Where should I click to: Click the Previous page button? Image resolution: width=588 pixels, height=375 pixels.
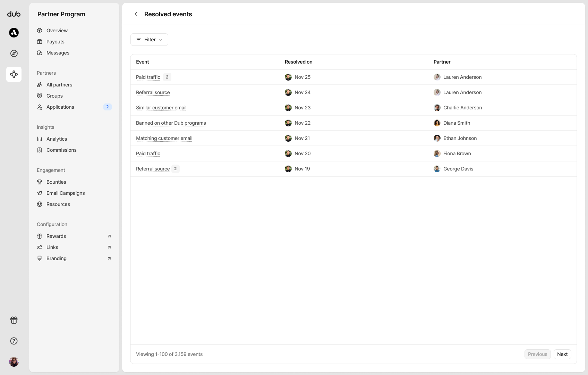[x=537, y=354]
